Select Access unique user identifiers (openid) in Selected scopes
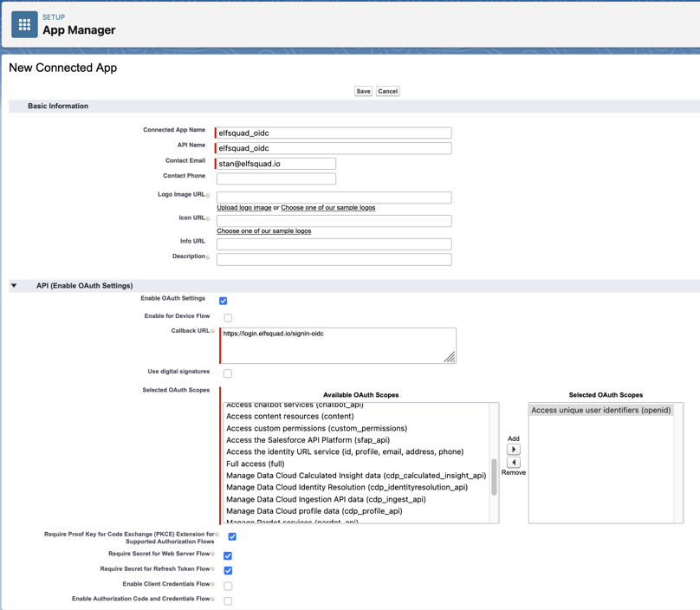Viewport: 700px width, 610px height. point(601,410)
